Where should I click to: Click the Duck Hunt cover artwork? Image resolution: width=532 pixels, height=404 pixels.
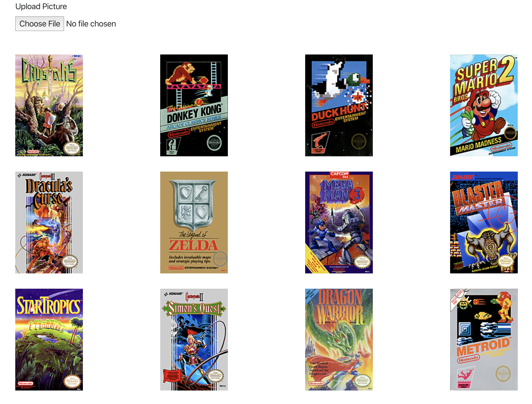[339, 105]
